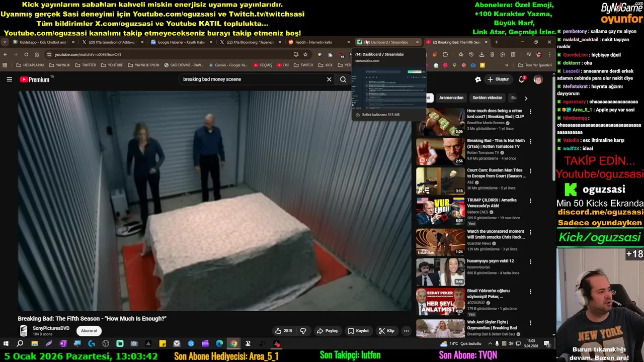Open SonyPicturesDVD channel name link

[x=51, y=328]
